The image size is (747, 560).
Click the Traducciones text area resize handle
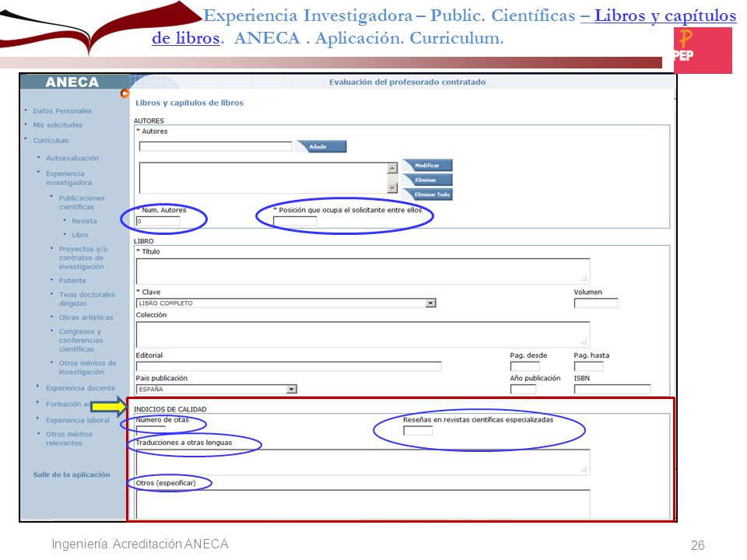(584, 470)
